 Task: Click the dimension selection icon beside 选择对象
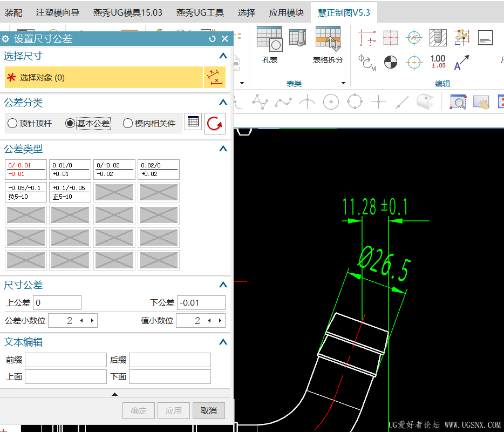pos(215,77)
